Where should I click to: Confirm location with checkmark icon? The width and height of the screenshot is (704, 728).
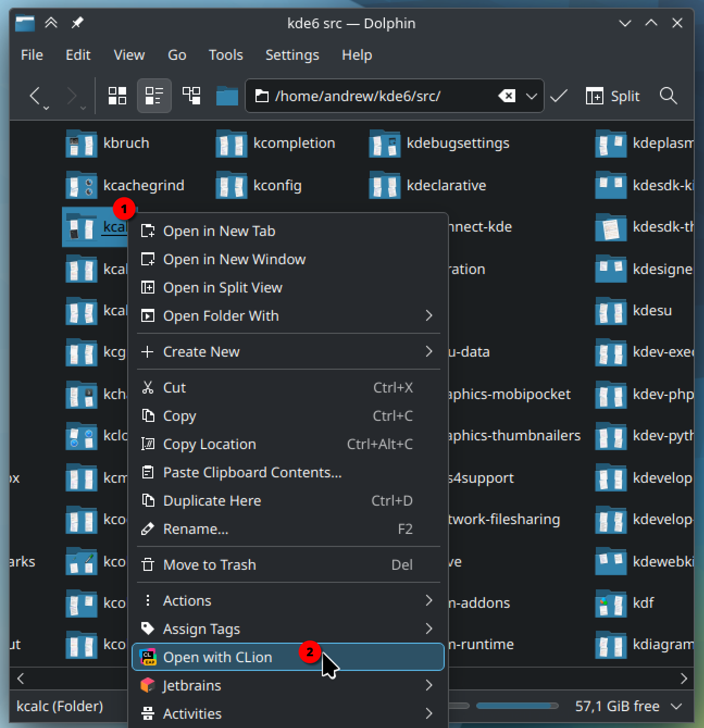[x=558, y=96]
